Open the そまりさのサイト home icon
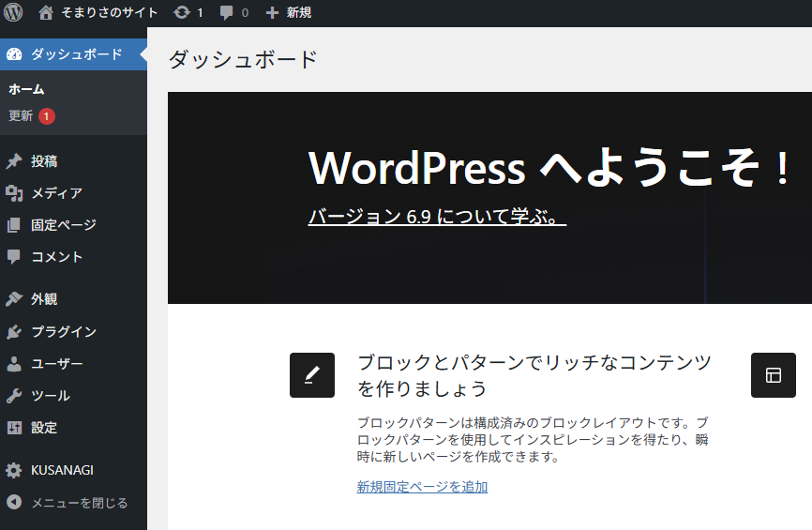The height and width of the screenshot is (530, 812). point(46,13)
